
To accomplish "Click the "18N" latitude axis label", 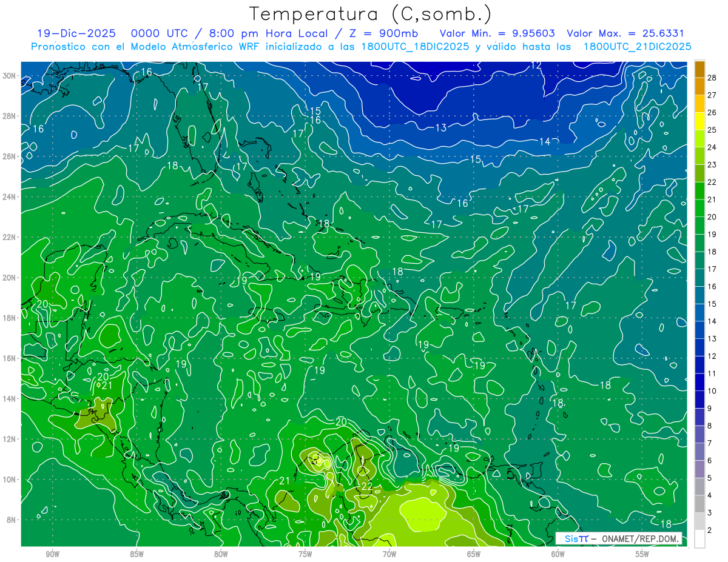I will click(x=10, y=318).
